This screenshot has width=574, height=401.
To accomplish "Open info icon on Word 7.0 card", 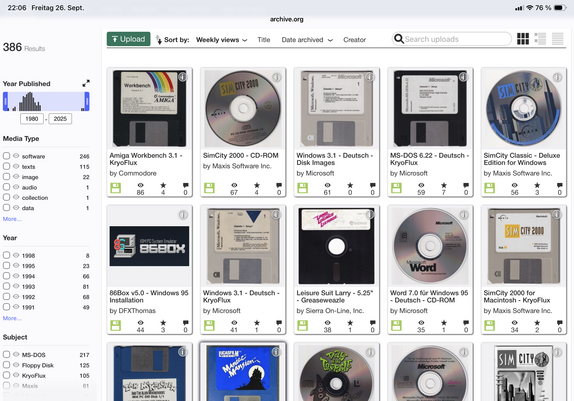I will (x=463, y=214).
